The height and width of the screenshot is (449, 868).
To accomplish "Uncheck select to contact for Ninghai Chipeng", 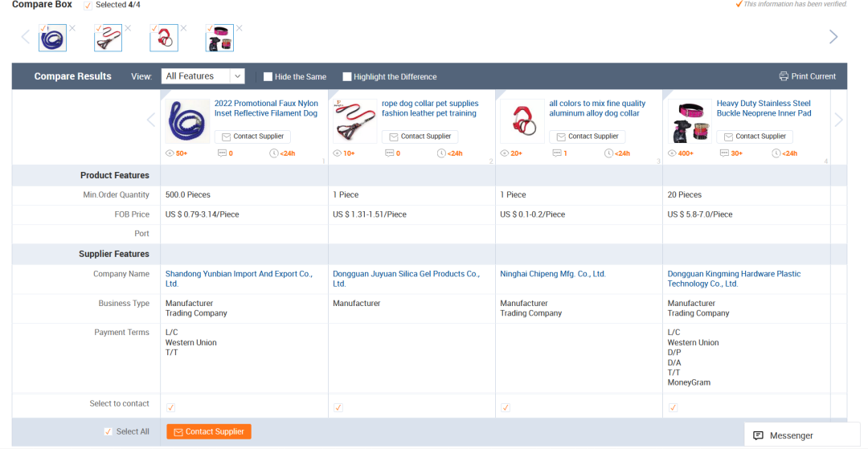I will coord(506,407).
